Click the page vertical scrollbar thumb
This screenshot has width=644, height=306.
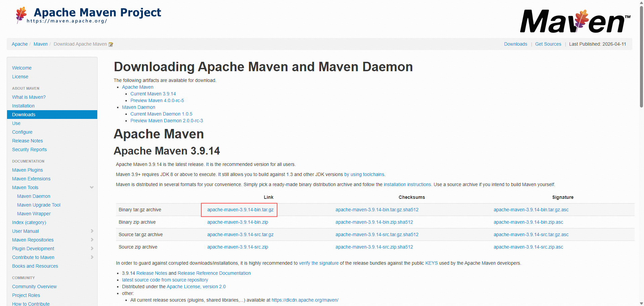point(641,57)
